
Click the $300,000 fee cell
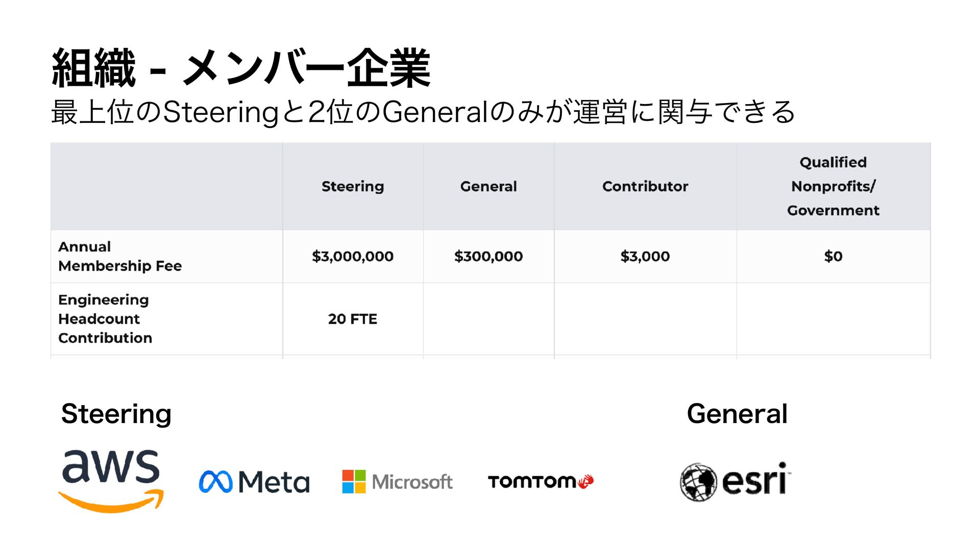tap(488, 256)
